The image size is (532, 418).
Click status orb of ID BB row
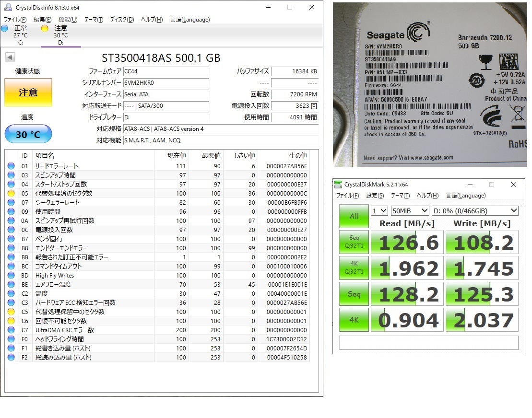tap(11, 257)
